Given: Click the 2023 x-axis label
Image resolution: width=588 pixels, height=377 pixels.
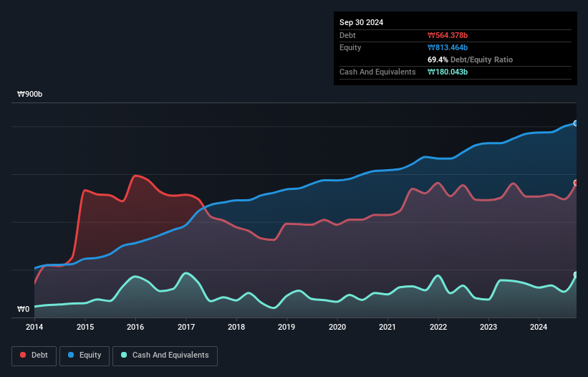Looking at the screenshot, I should (x=488, y=327).
